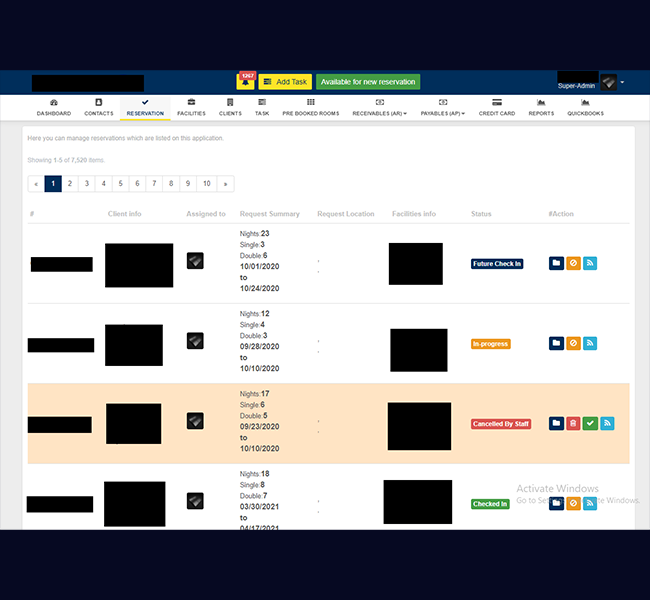This screenshot has height=600, width=650.
Task: Open the Facilities tab
Action: click(x=191, y=108)
